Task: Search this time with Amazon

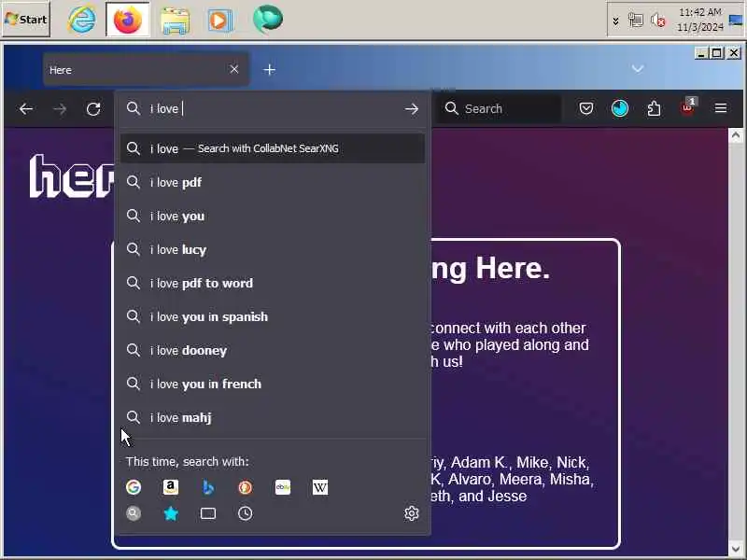Action: pyautogui.click(x=171, y=487)
